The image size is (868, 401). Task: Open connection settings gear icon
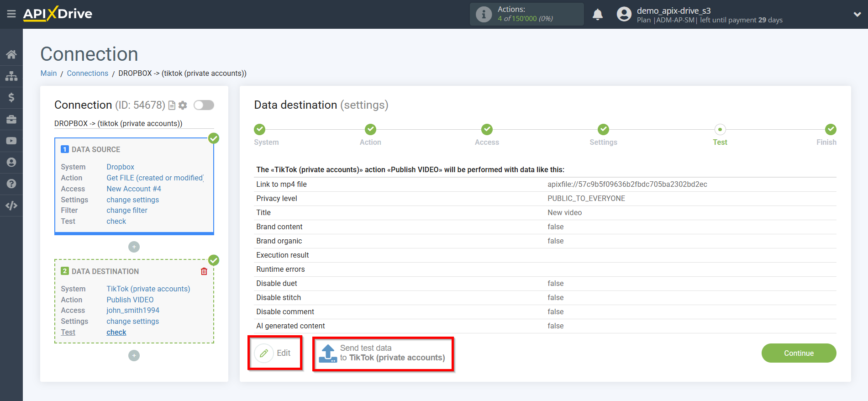(x=183, y=105)
